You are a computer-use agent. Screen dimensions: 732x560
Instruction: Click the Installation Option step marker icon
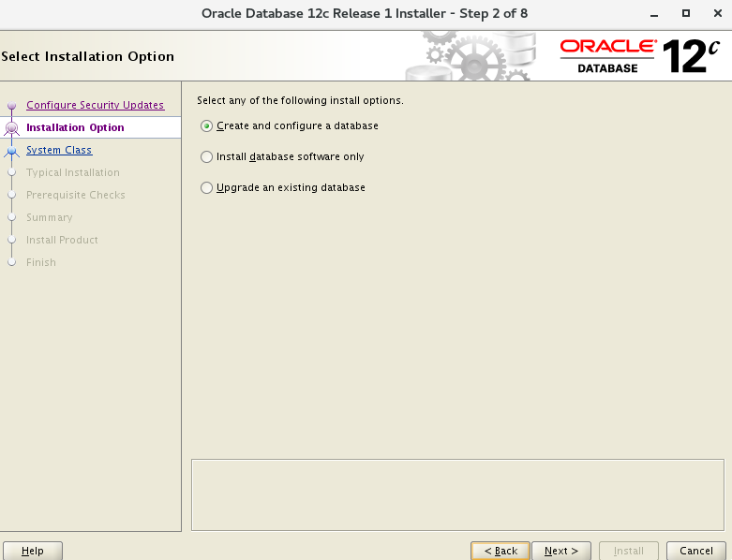pos(12,127)
